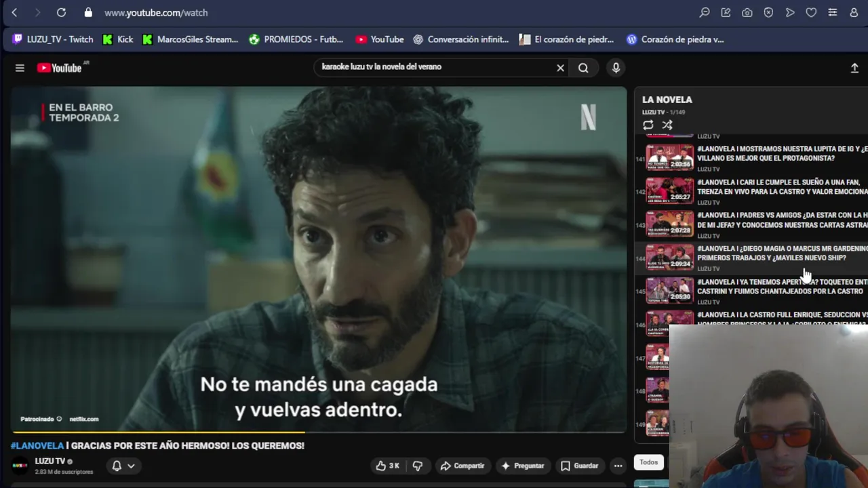Open the site security padlock info
This screenshot has width=868, height=488.
point(88,12)
